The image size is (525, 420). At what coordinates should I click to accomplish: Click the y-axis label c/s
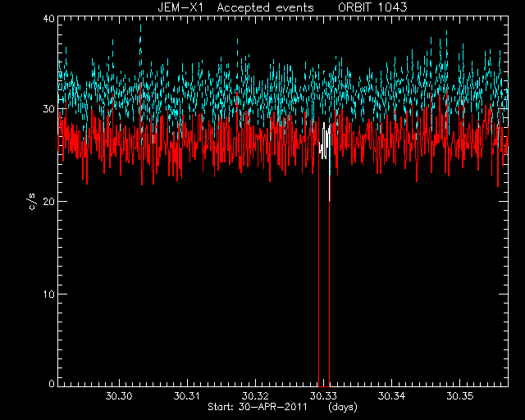tap(32, 202)
